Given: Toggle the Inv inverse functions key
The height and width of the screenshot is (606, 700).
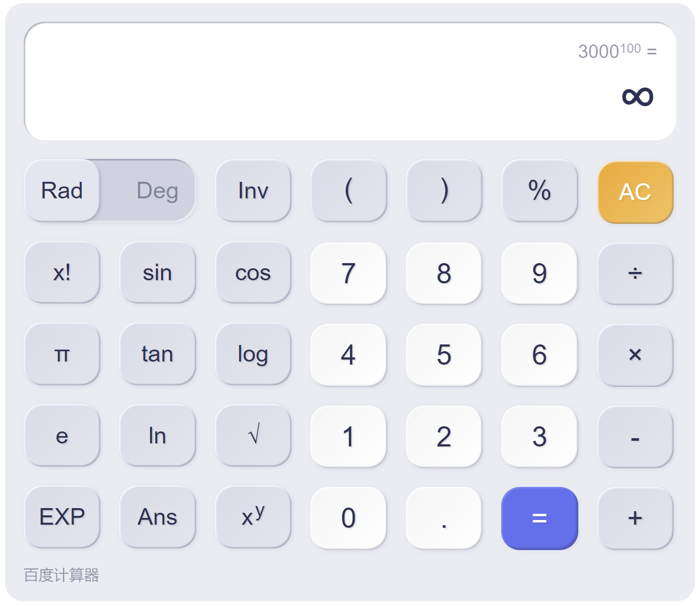Looking at the screenshot, I should [x=253, y=191].
